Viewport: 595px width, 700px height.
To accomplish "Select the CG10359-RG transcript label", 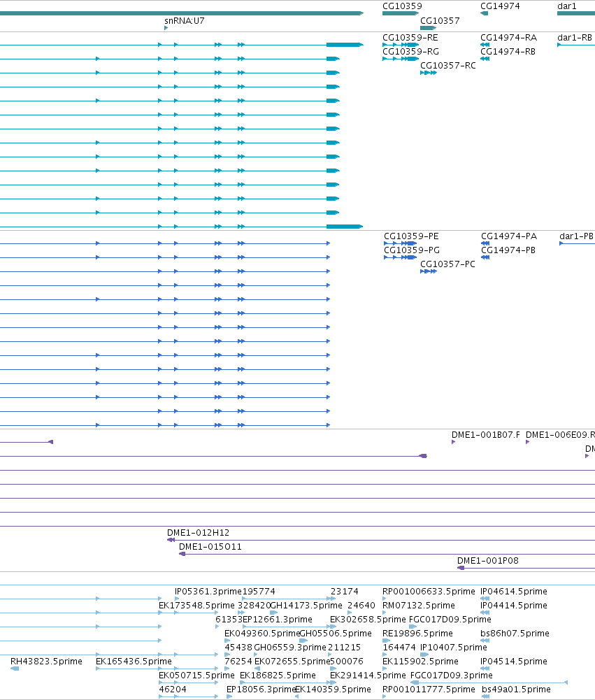I will tap(410, 52).
